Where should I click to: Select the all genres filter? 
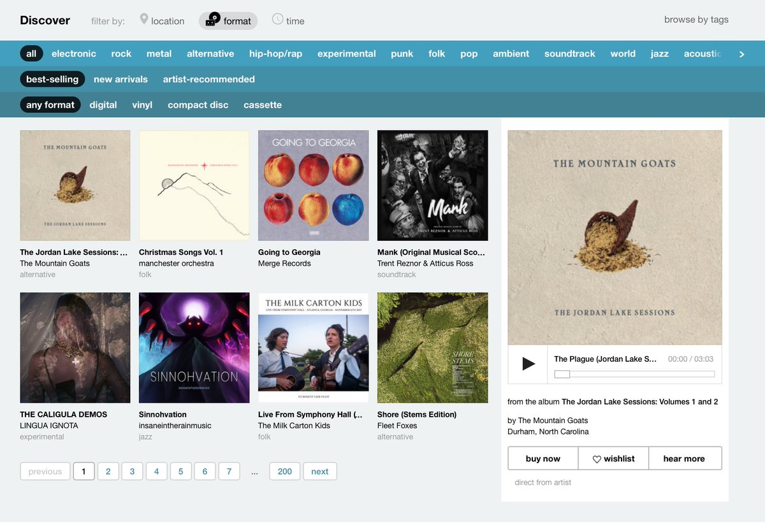click(x=31, y=54)
